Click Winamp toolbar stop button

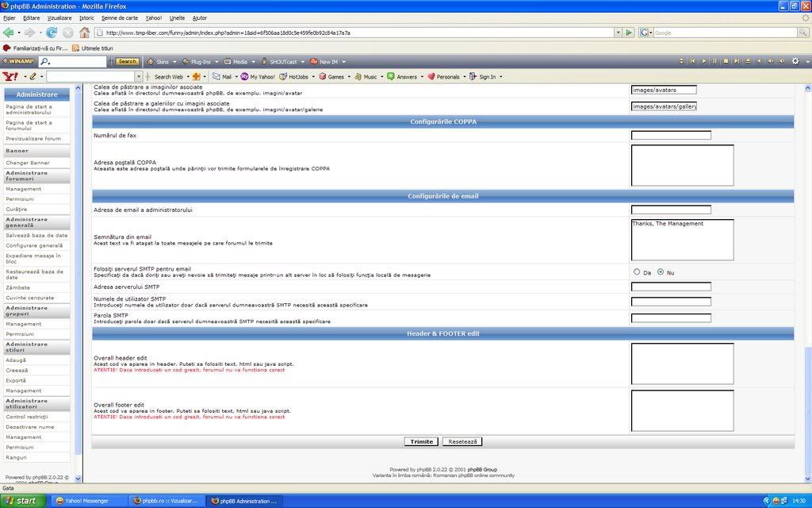(x=726, y=61)
